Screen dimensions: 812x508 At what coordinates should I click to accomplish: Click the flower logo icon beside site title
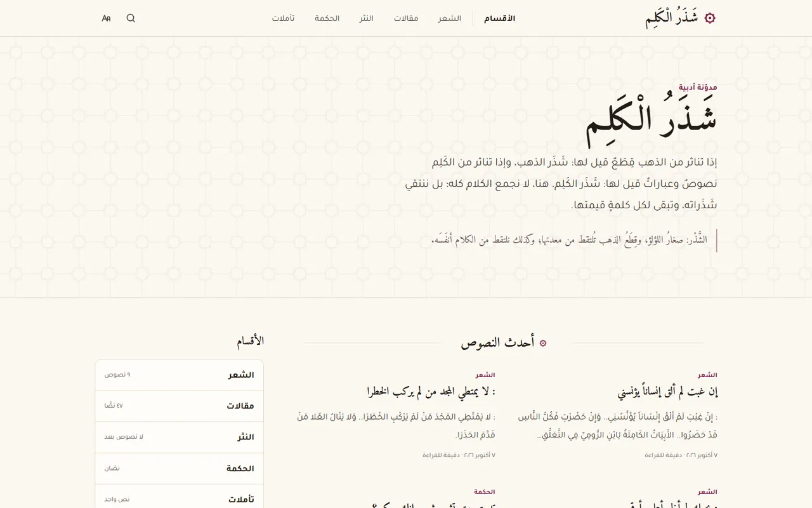pos(710,18)
